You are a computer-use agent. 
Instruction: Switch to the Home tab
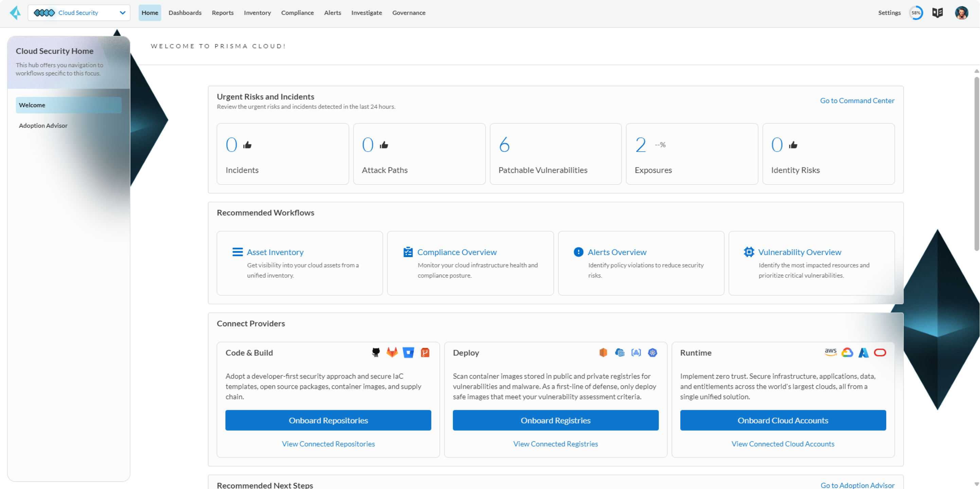(150, 13)
